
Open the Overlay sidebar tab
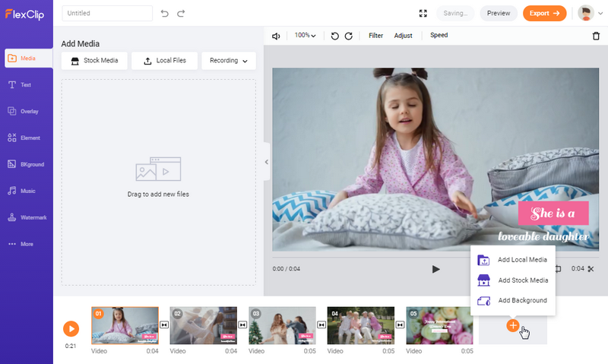pyautogui.click(x=24, y=111)
